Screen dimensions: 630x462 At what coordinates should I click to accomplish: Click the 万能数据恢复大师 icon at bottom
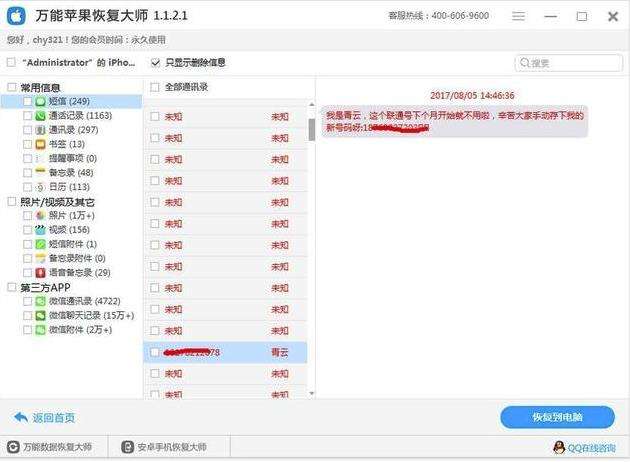pyautogui.click(x=13, y=447)
